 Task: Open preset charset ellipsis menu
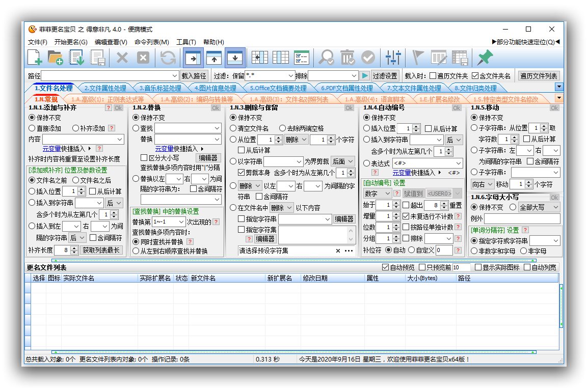click(x=349, y=251)
